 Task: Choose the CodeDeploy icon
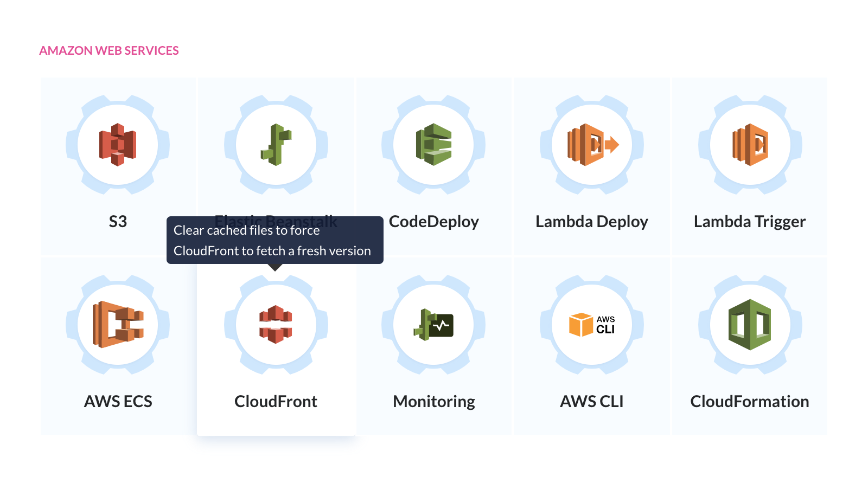(x=433, y=145)
